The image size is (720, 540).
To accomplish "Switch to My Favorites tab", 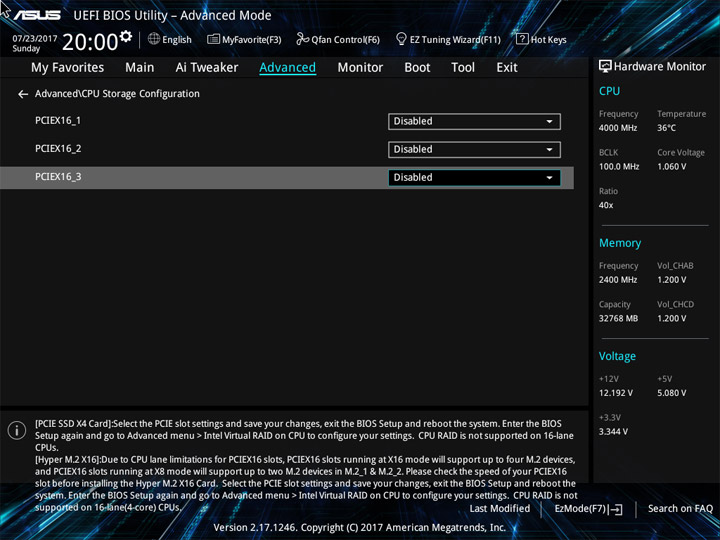I will pos(68,68).
